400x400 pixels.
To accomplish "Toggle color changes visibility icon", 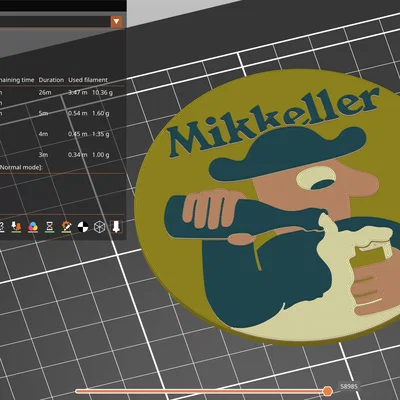I will tap(33, 227).
